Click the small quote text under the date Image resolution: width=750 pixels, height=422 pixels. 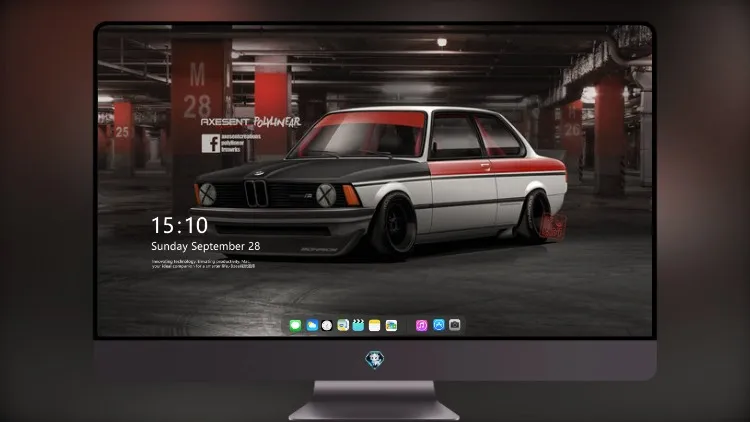pyautogui.click(x=203, y=264)
